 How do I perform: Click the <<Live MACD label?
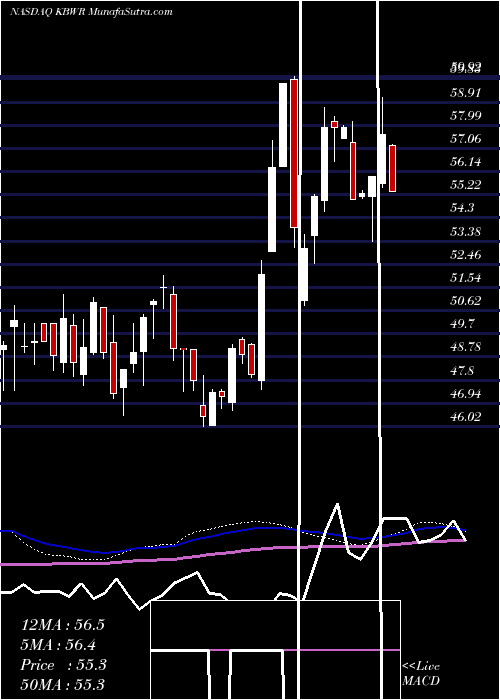point(421,673)
